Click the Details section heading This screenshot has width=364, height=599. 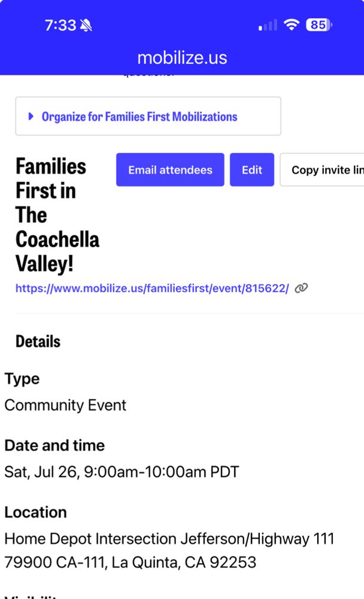tap(38, 341)
